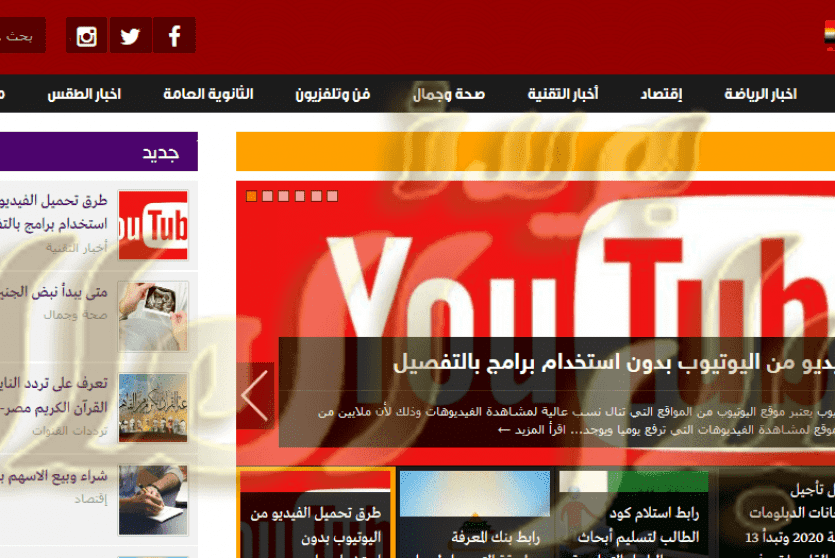Viewport: 835px width, 558px height.
Task: Click أخبار التقنية category label in sidebar
Action: pyautogui.click(x=76, y=248)
